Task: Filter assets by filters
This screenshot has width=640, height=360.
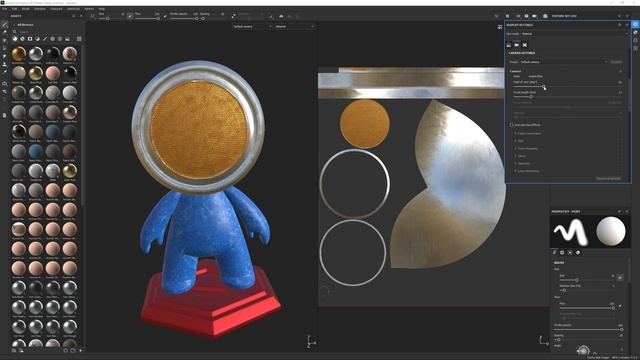Action: (x=37, y=39)
